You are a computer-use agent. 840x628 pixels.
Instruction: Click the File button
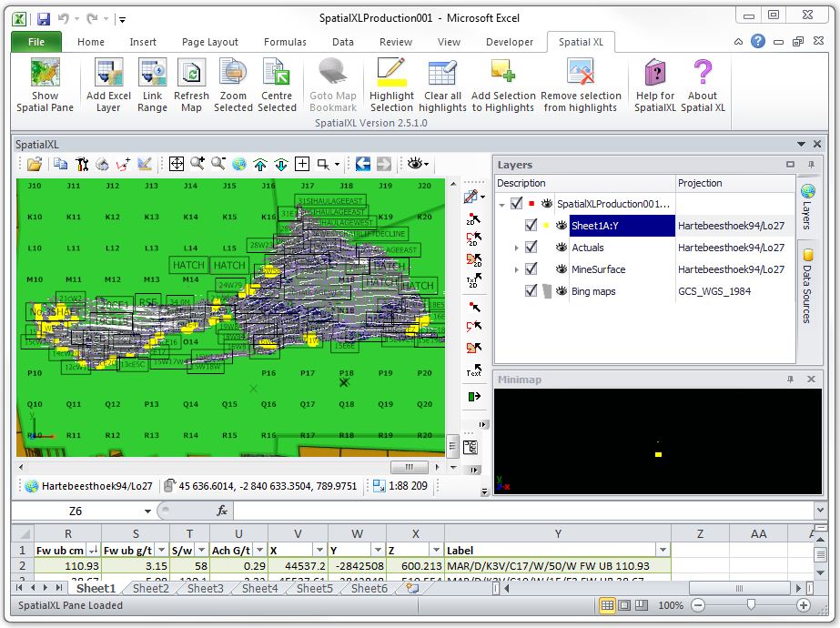[36, 42]
